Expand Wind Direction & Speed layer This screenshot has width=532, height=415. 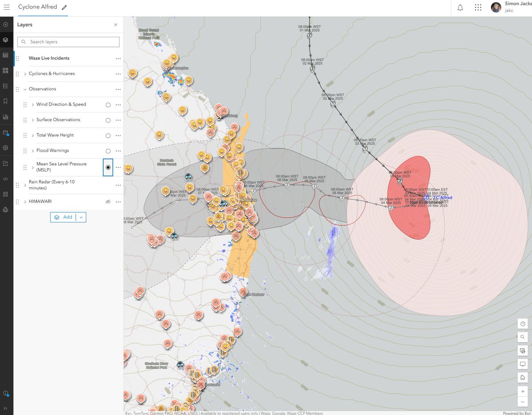33,105
